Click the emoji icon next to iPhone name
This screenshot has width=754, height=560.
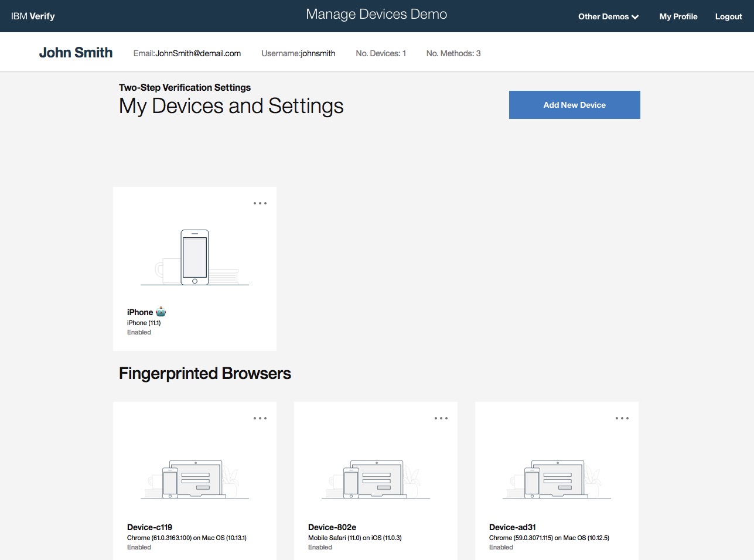pyautogui.click(x=161, y=312)
